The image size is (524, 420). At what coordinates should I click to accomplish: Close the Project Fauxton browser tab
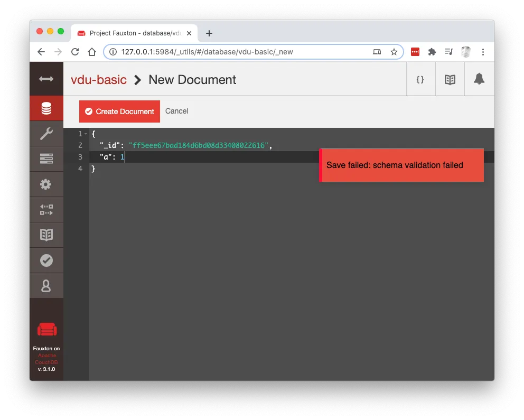point(189,33)
